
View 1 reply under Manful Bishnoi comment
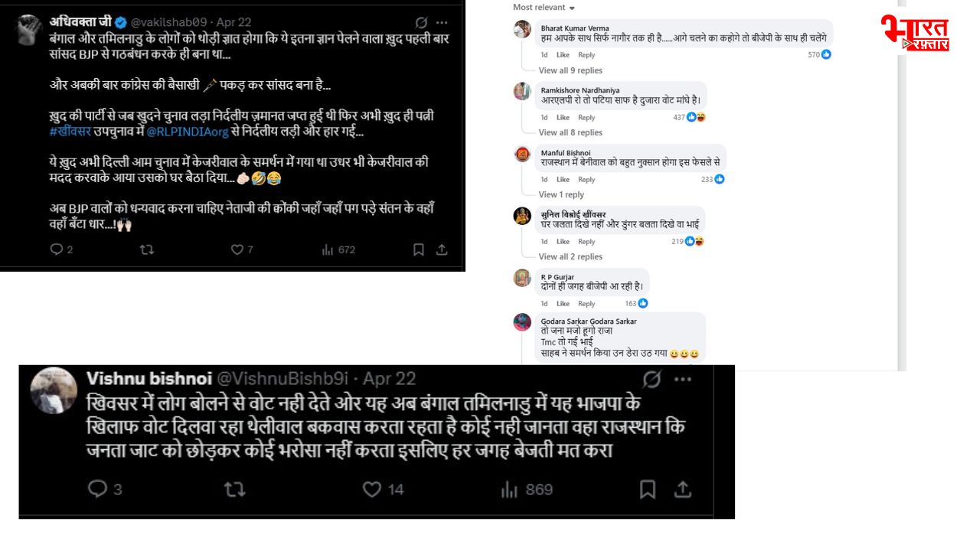pyautogui.click(x=561, y=194)
